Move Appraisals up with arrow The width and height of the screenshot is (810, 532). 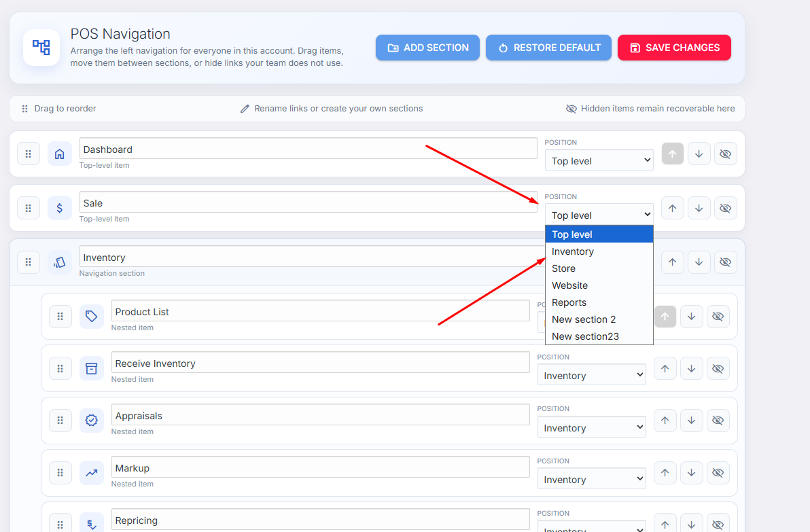point(665,421)
